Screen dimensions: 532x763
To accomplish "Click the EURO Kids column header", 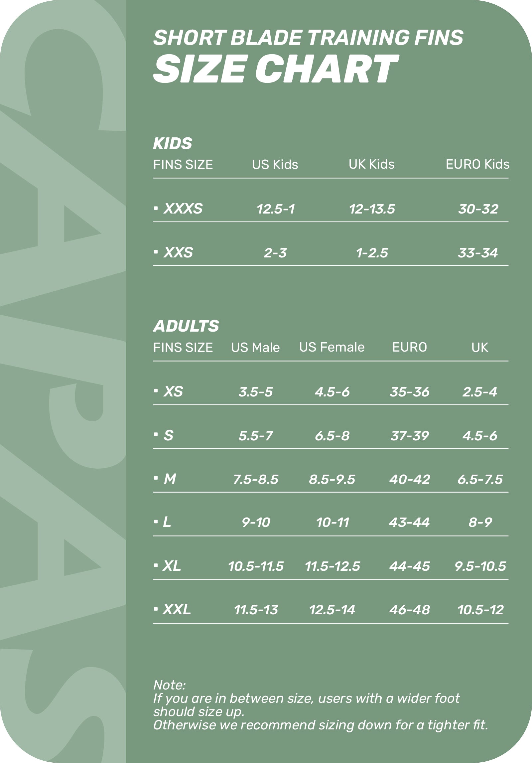I will coord(477,164).
